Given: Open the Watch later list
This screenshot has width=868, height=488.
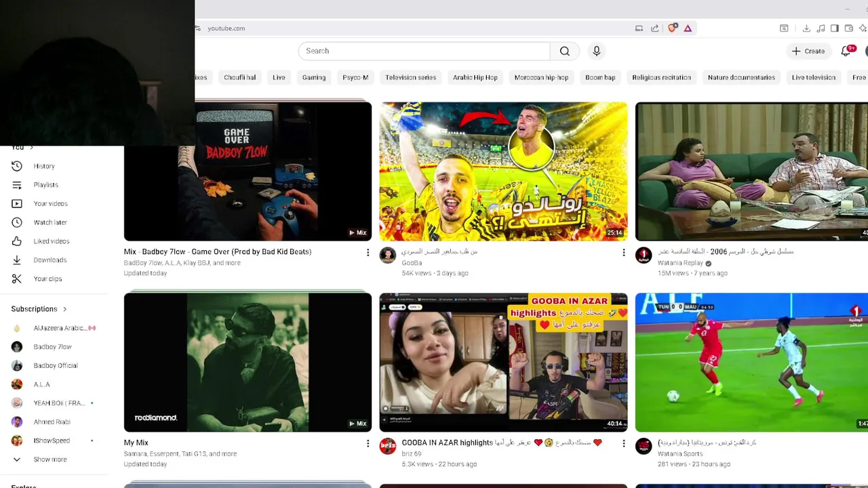Looking at the screenshot, I should pos(54,222).
